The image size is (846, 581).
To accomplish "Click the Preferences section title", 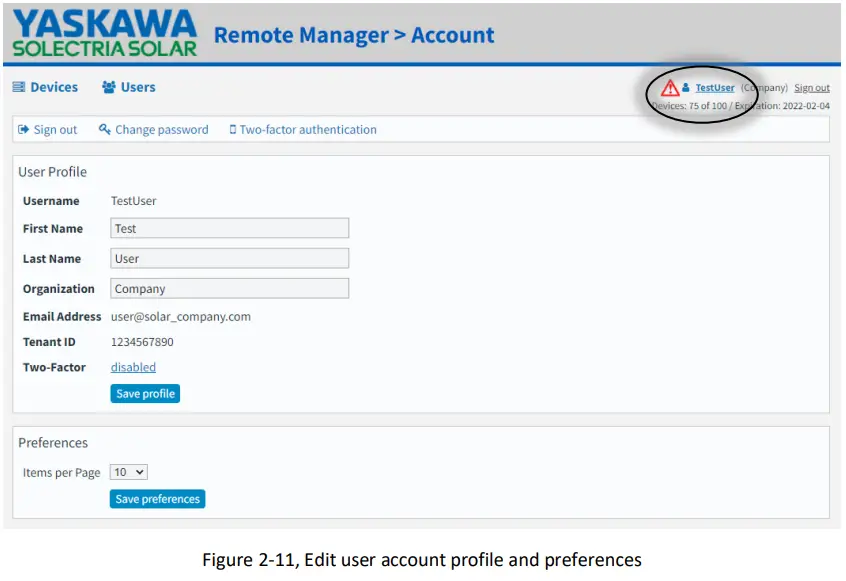I will pyautogui.click(x=53, y=442).
